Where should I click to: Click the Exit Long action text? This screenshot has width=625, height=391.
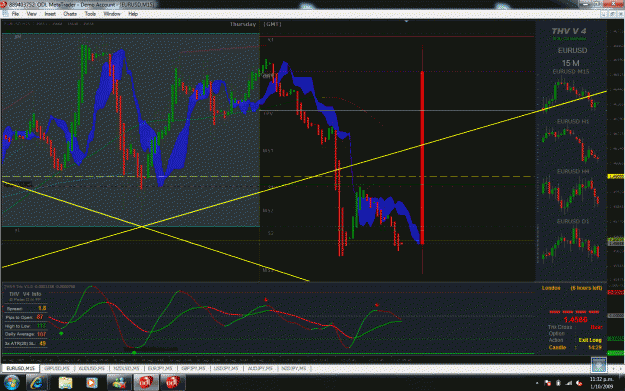click(x=590, y=340)
